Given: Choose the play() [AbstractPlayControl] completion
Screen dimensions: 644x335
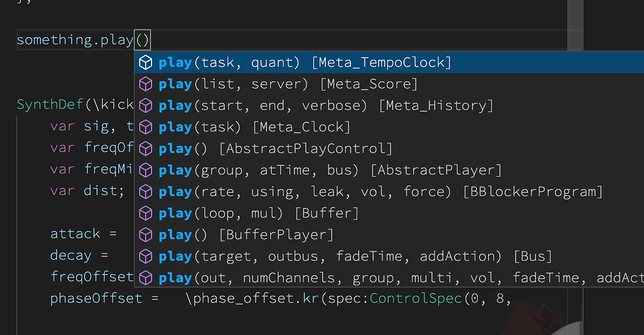Looking at the screenshot, I should pos(390,149).
